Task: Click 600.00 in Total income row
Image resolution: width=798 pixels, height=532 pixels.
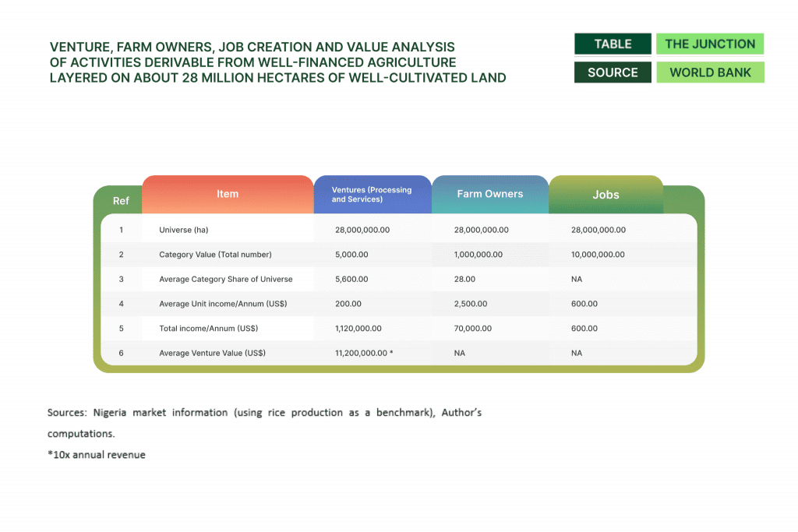Action: (584, 329)
